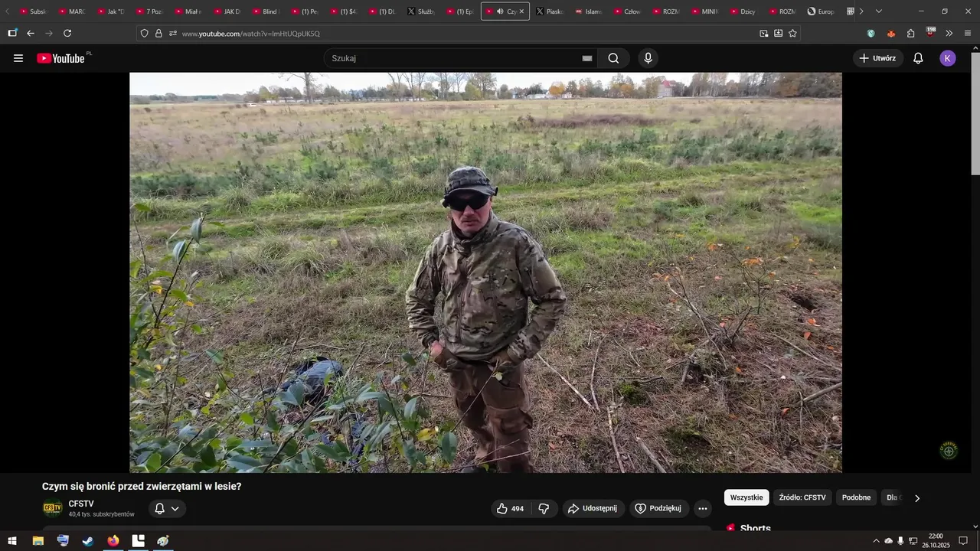The height and width of the screenshot is (551, 980).
Task: Switch to the Europ browser tab
Action: point(822,11)
